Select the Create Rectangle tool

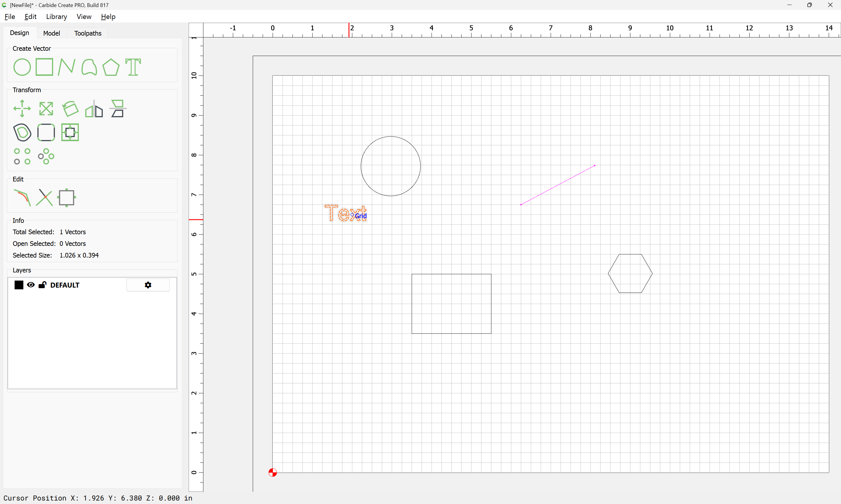[x=44, y=67]
